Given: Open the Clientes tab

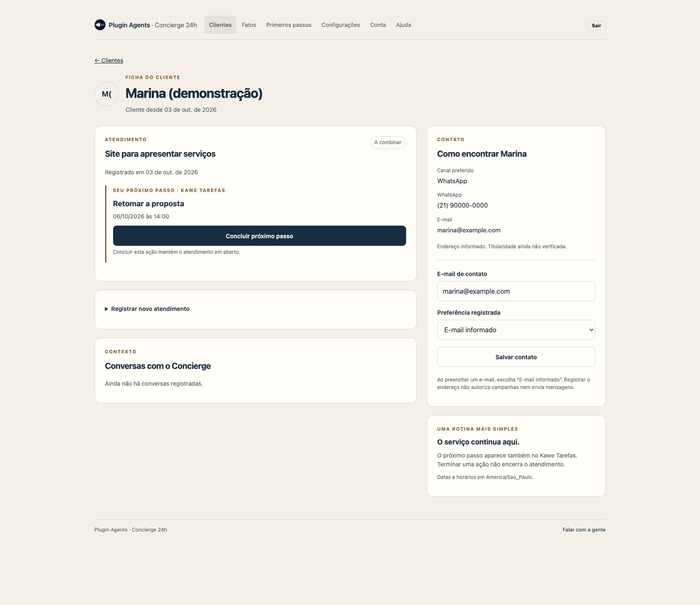Looking at the screenshot, I should [220, 25].
